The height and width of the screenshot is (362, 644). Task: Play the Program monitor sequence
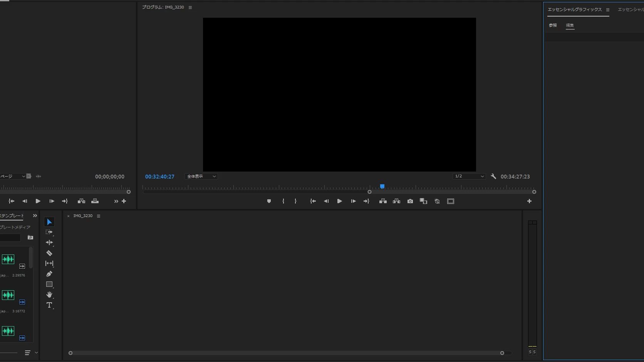tap(339, 201)
